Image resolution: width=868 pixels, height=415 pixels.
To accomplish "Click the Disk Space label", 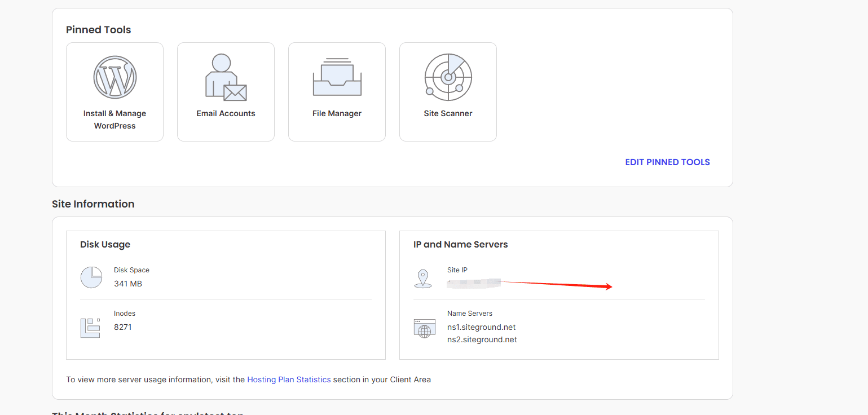I will tap(131, 270).
